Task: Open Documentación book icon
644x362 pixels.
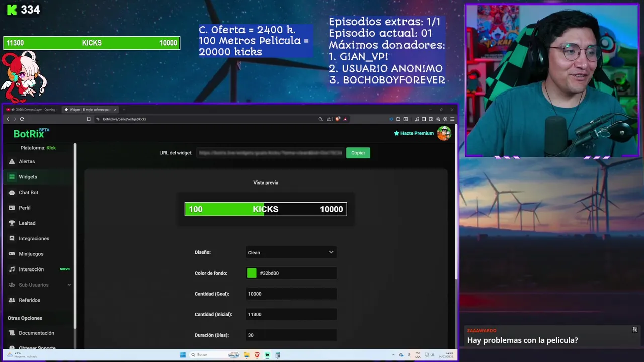Action: click(x=12, y=333)
